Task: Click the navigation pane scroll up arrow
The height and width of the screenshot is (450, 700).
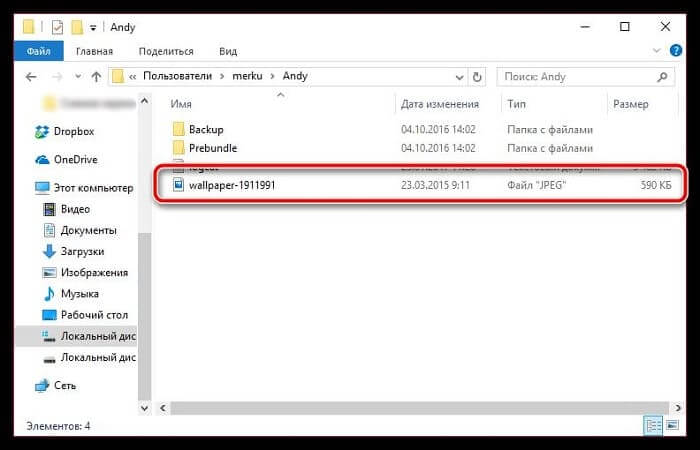Action: pyautogui.click(x=144, y=100)
